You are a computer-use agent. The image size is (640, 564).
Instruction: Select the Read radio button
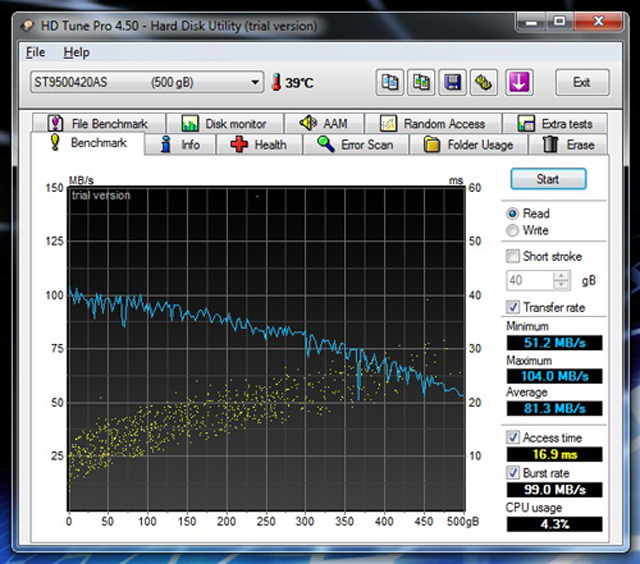click(513, 214)
